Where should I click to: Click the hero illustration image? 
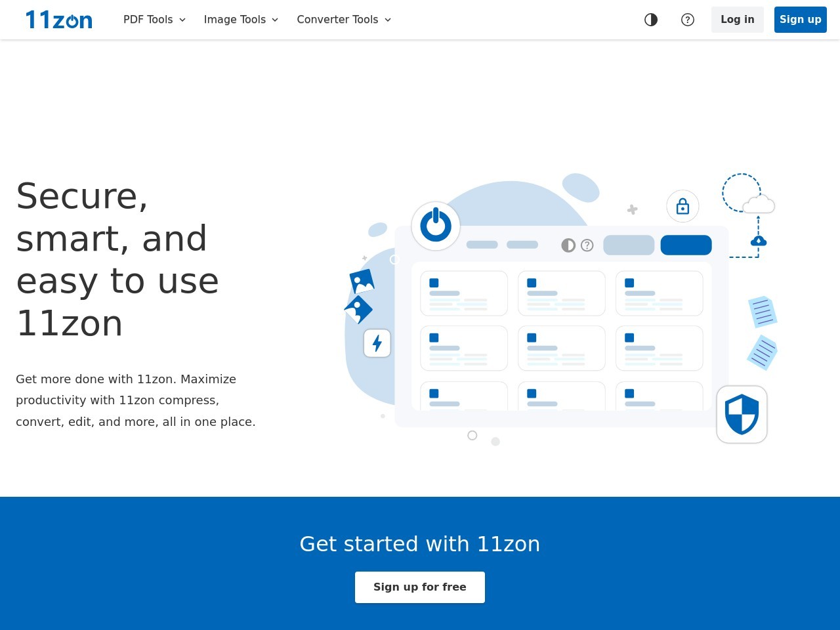(560, 308)
